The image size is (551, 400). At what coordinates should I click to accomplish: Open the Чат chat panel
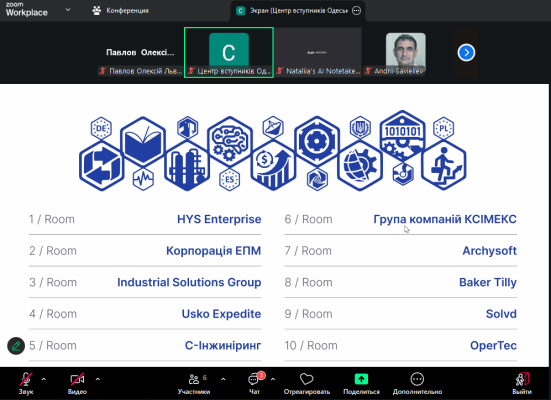(254, 383)
